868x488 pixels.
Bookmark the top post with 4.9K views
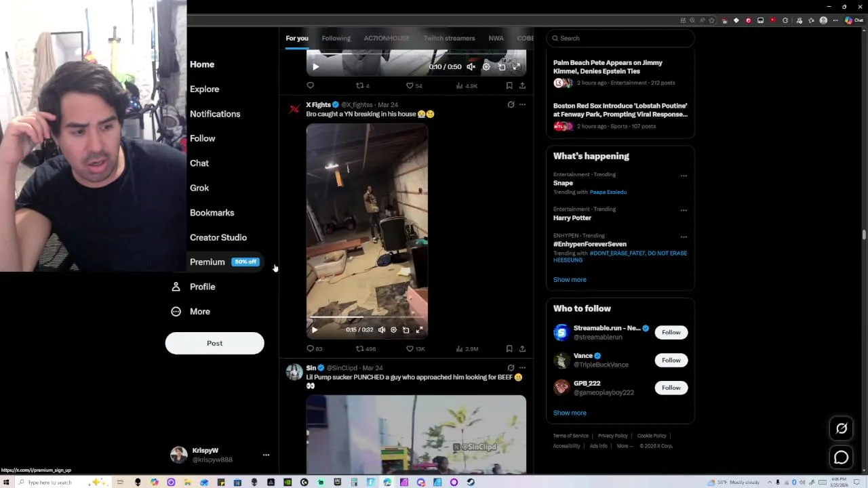tap(509, 85)
